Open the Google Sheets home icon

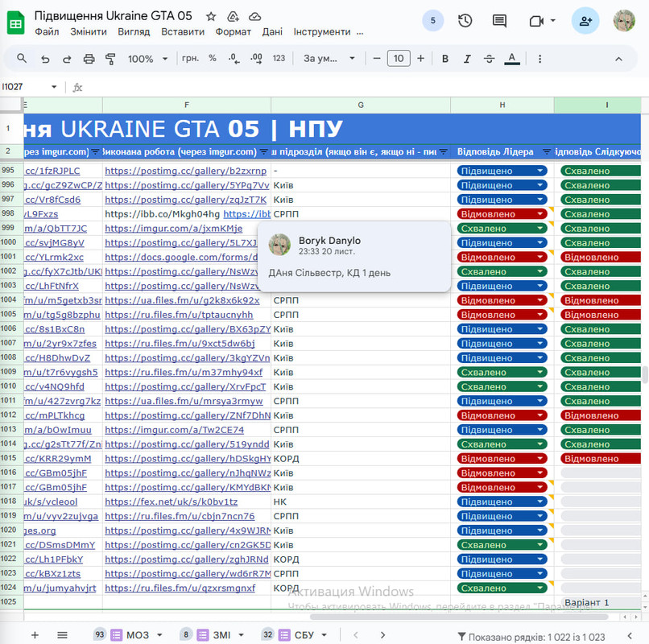click(x=16, y=23)
